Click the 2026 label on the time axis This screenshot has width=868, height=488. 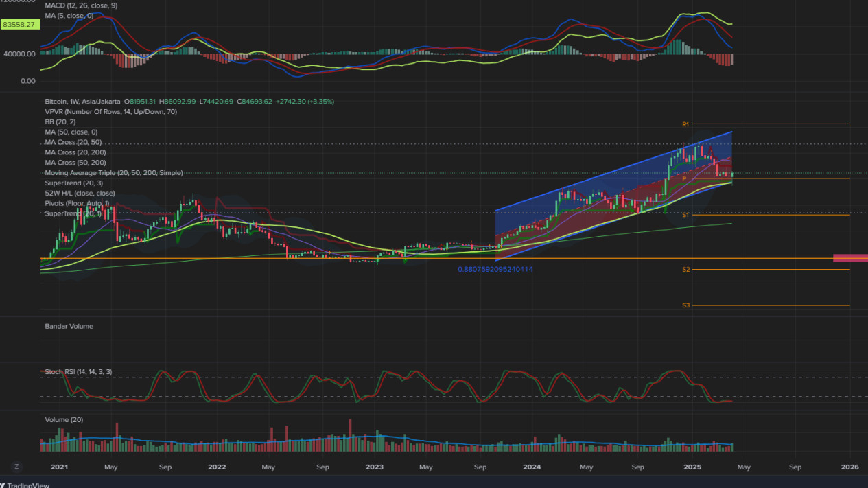click(x=849, y=467)
